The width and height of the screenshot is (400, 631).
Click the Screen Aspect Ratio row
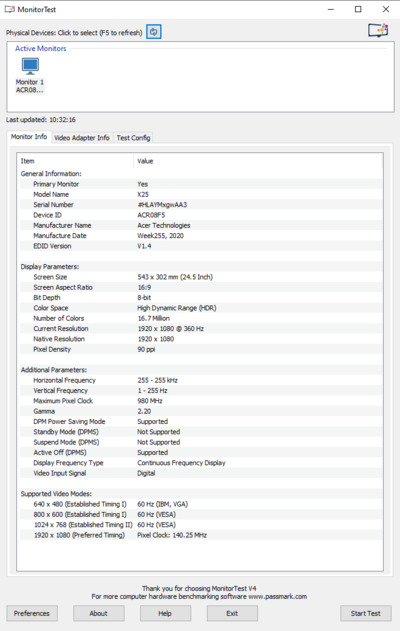[x=200, y=287]
